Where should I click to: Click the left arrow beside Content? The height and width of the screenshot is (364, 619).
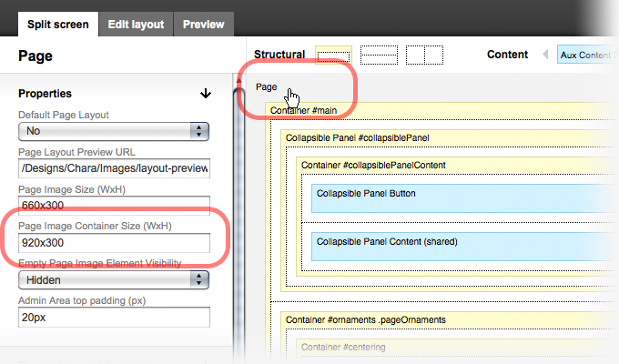click(x=545, y=55)
